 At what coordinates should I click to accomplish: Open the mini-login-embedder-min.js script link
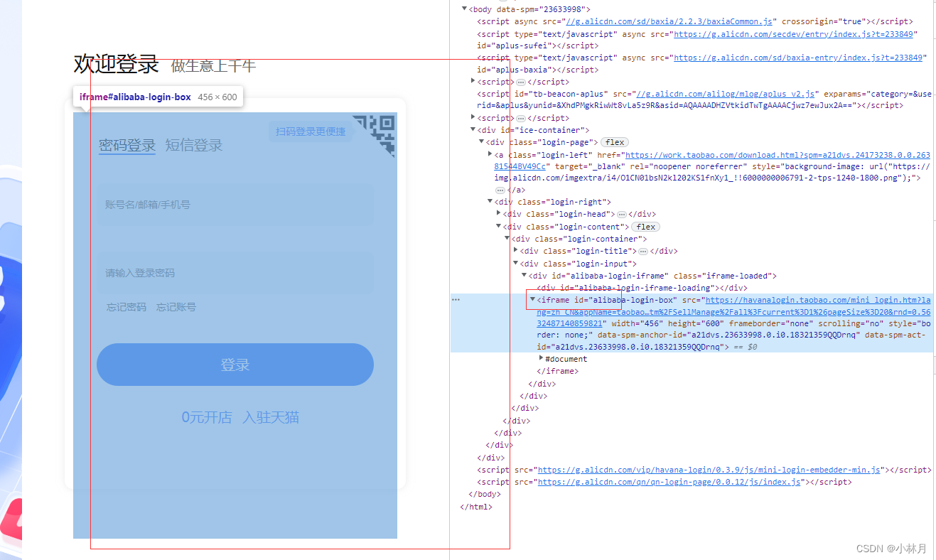pos(709,470)
